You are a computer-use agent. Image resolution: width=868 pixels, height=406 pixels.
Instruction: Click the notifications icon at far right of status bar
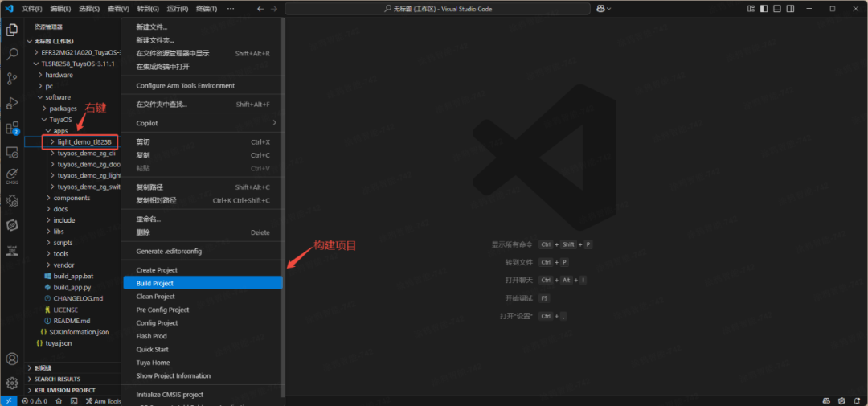(857, 401)
